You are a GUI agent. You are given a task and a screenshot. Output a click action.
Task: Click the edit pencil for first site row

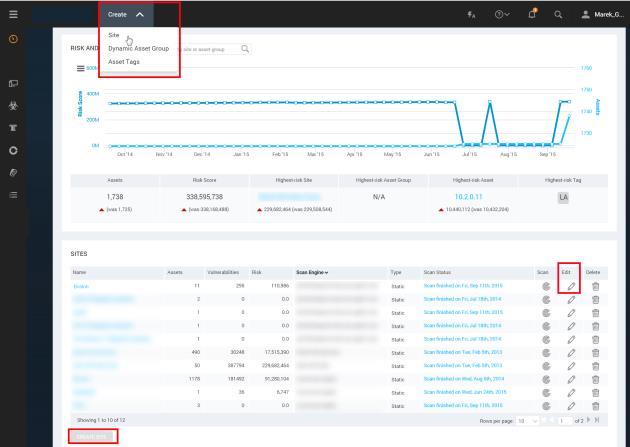tap(571, 286)
